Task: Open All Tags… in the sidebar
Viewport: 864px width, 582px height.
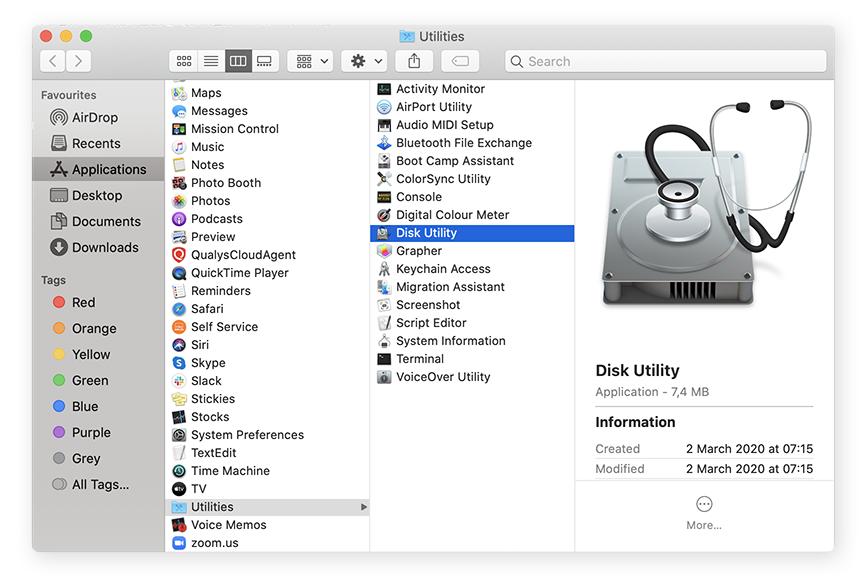Action: click(90, 484)
